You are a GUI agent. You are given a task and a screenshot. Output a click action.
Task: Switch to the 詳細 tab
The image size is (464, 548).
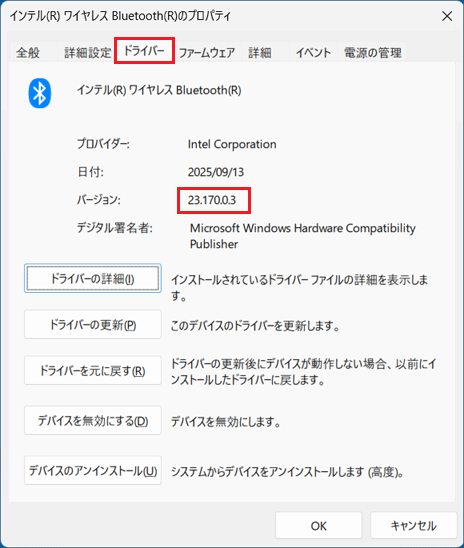pos(260,53)
